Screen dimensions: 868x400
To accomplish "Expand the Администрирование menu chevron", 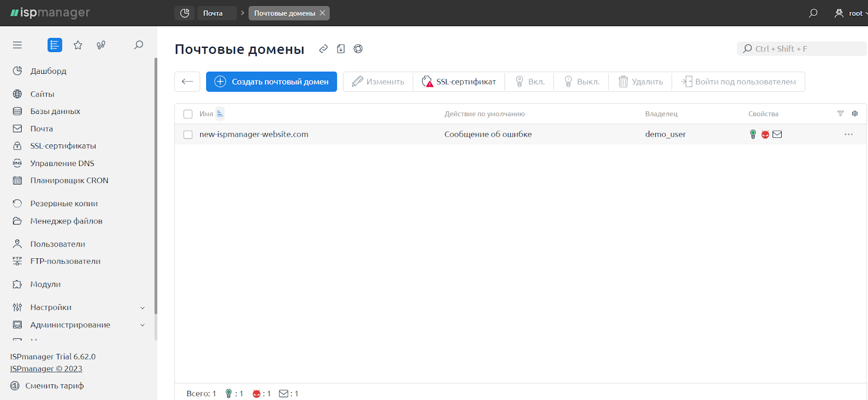I will [x=143, y=325].
